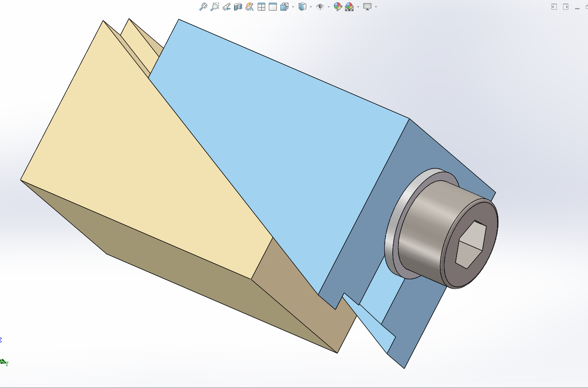Toggle the single viewport layout button
The image size is (588, 388).
pos(273,7)
